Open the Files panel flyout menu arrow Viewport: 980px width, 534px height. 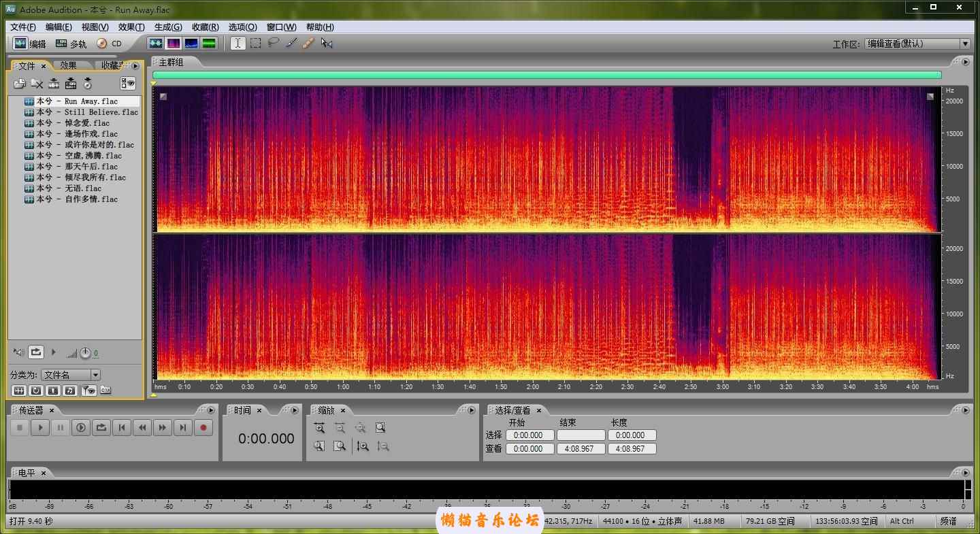[135, 66]
